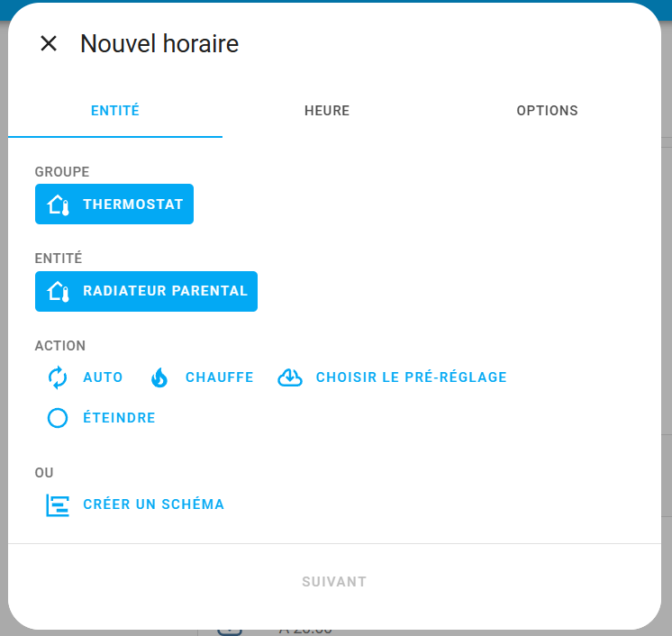The width and height of the screenshot is (672, 636).
Task: Choose the Radiateur Parental entity label
Action: pos(165,291)
